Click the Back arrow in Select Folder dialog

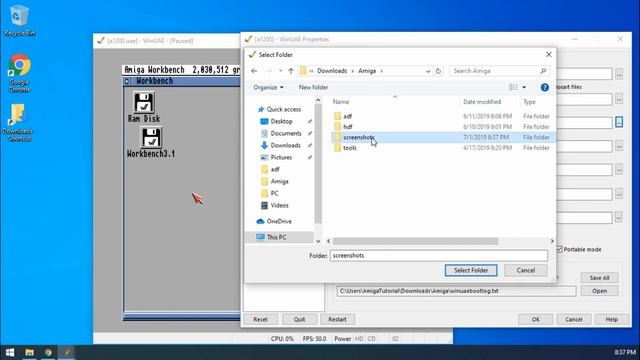[254, 71]
